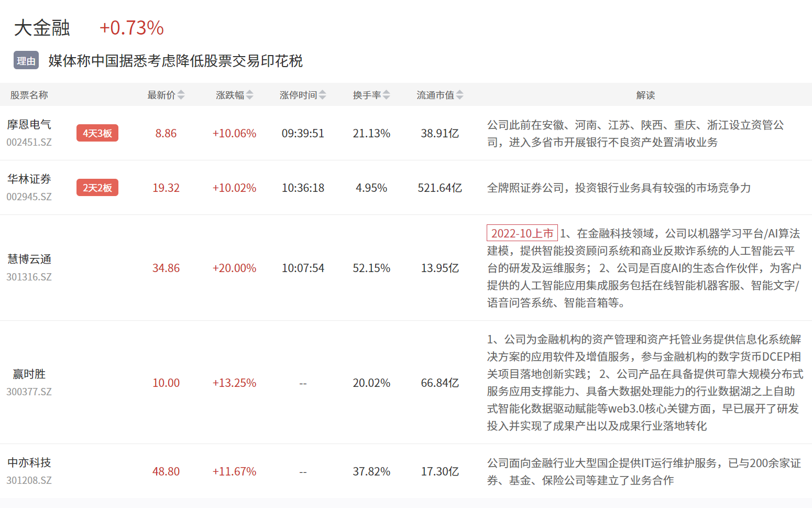812x508 pixels.
Task: Click limit-up time 10:07:54
Action: [x=303, y=268]
